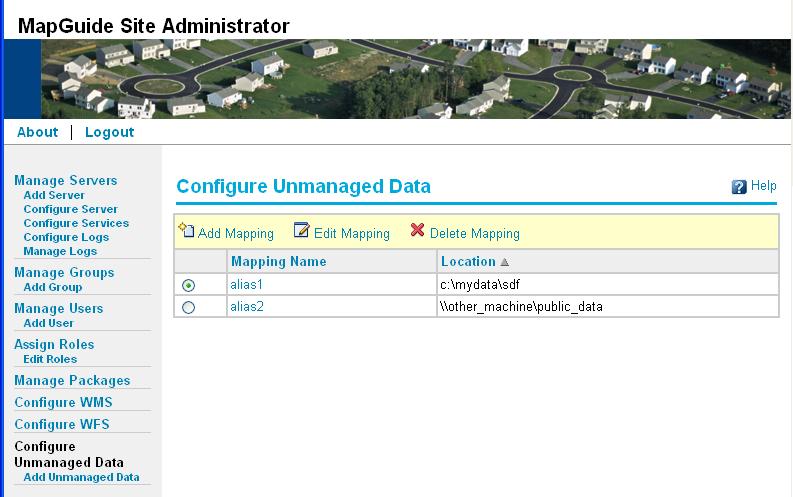This screenshot has height=497, width=793.
Task: Select the alias2 radio button
Action: point(189,307)
